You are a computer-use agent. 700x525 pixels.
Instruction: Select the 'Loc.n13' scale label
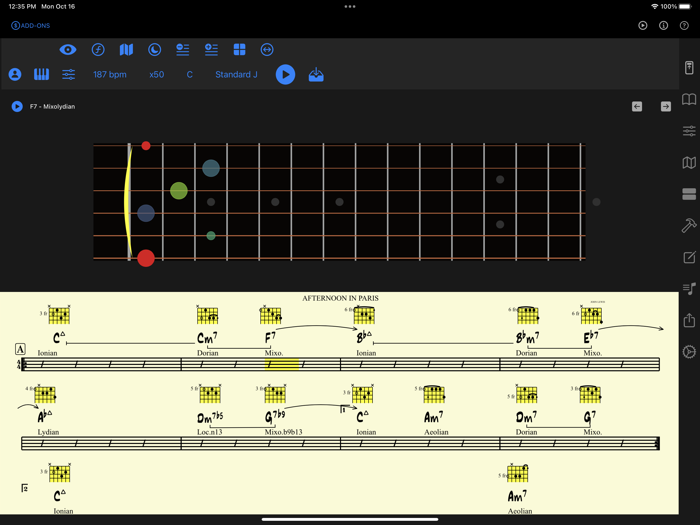pos(210,432)
